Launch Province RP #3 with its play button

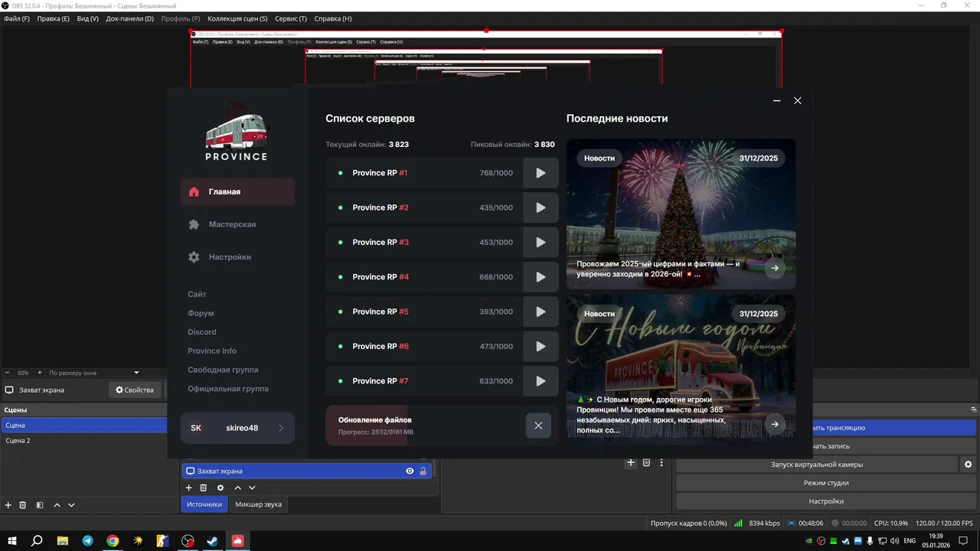coord(541,243)
